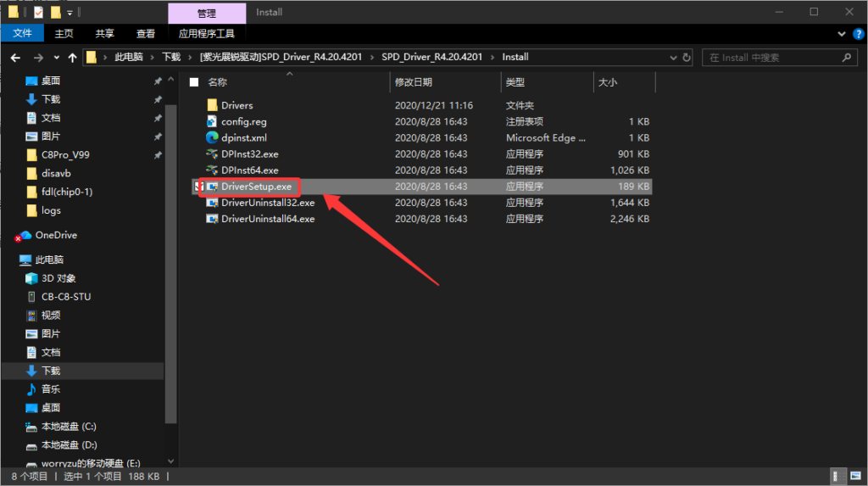Open 本地磁盘 (D:) drive

coord(70,445)
